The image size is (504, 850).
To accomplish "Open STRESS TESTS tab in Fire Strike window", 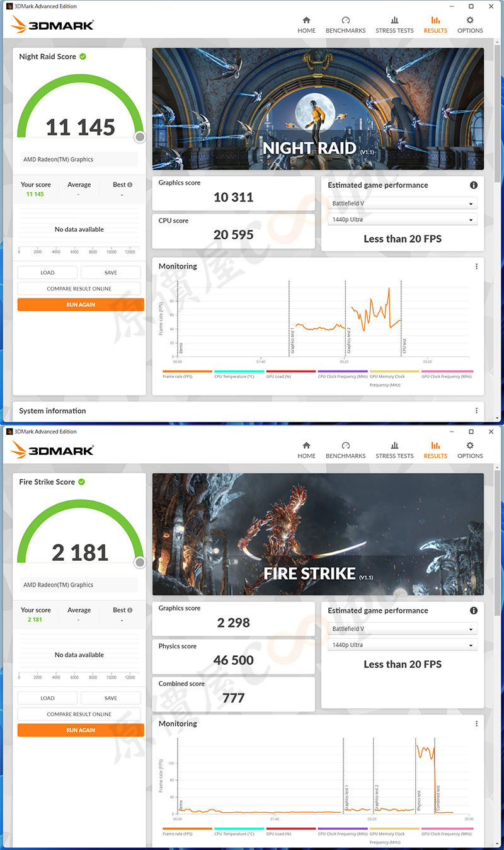I will [x=394, y=451].
